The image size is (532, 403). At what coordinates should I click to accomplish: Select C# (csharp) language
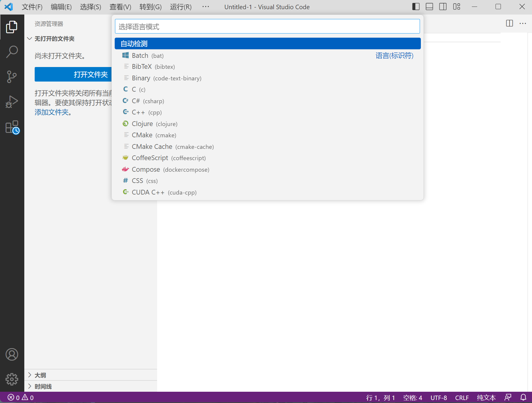(x=268, y=101)
